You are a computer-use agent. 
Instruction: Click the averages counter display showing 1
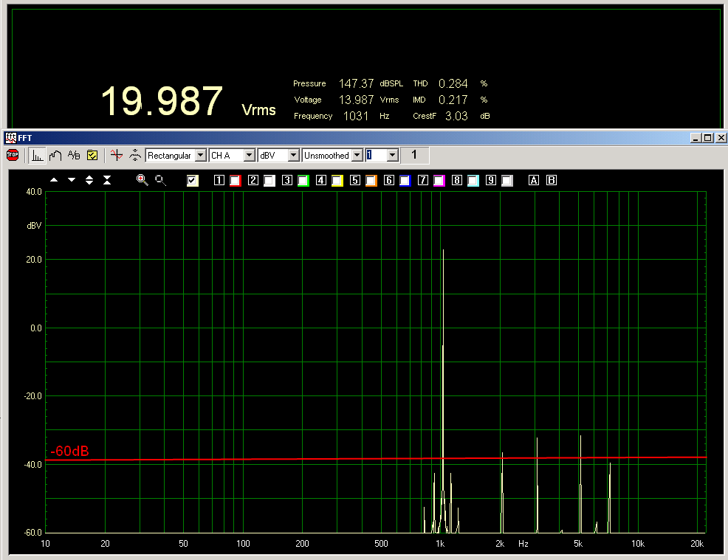[x=414, y=155]
